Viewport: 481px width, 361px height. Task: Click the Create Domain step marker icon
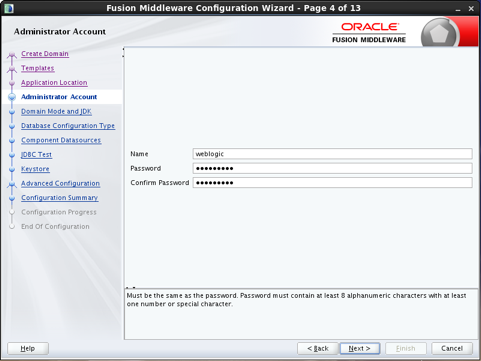point(12,54)
